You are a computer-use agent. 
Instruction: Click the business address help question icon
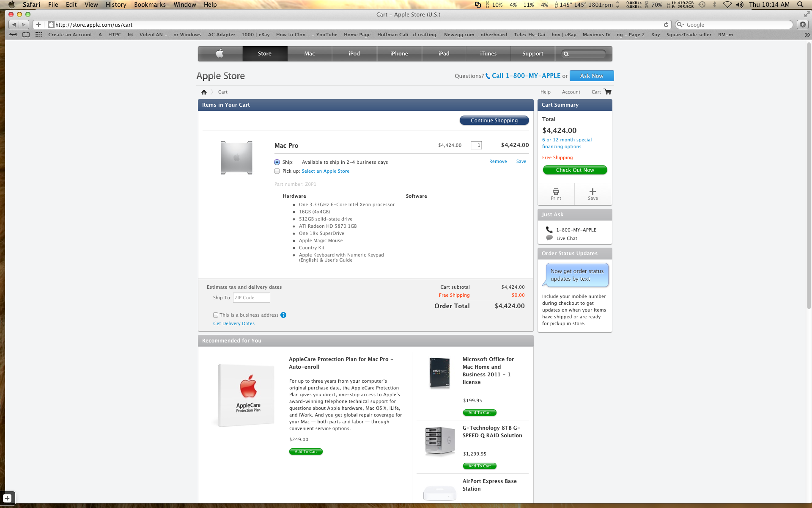[283, 315]
